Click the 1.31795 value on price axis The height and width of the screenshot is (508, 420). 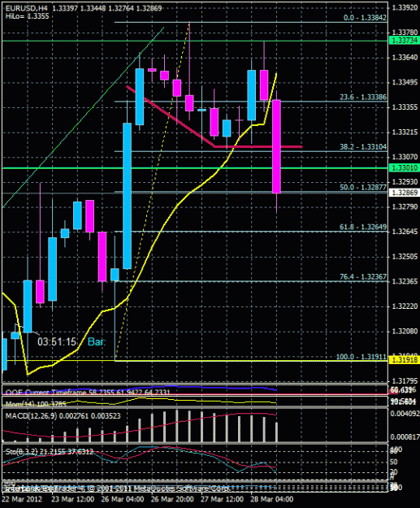pyautogui.click(x=405, y=380)
